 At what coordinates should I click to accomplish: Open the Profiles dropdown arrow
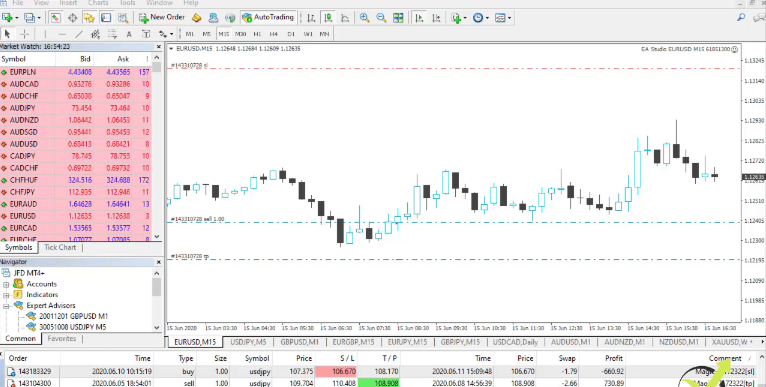pos(39,18)
